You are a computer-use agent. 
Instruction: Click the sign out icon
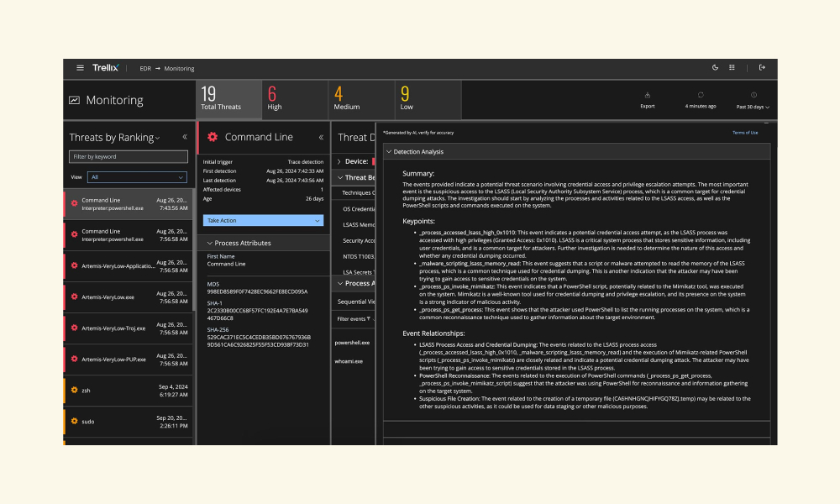click(762, 67)
